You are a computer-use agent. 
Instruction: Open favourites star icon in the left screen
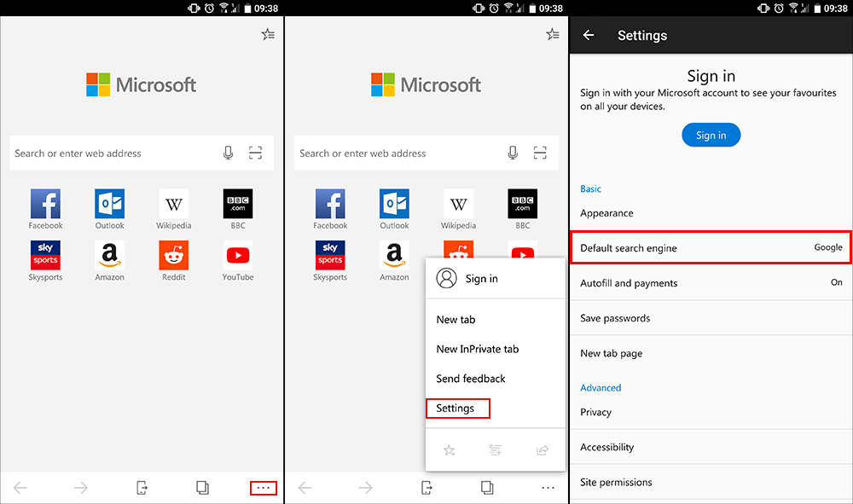(x=268, y=34)
